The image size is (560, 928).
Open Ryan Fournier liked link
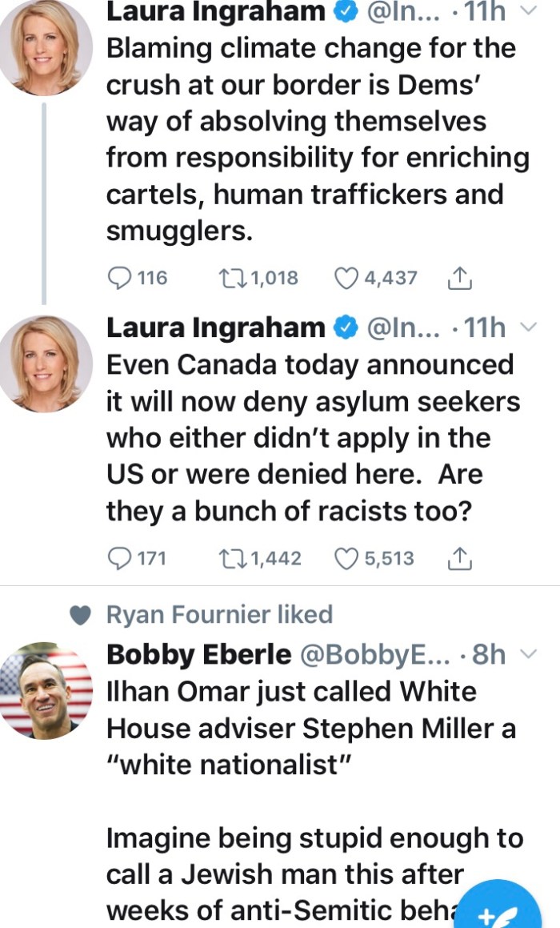pos(219,614)
